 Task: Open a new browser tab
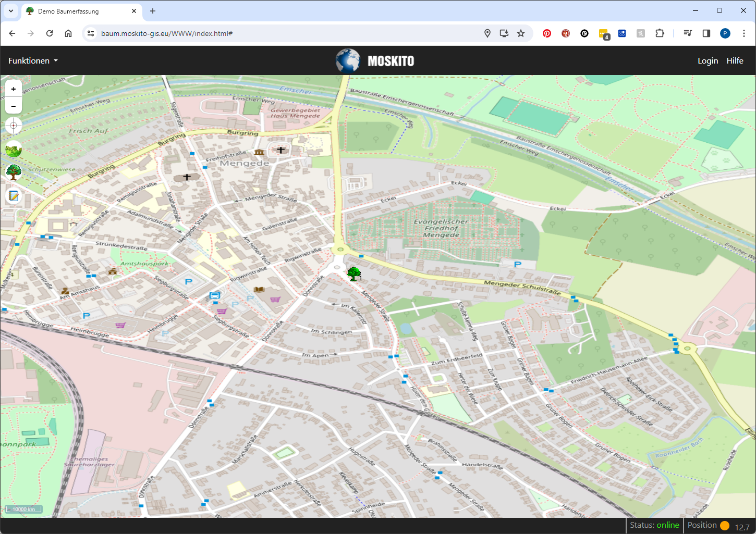153,11
